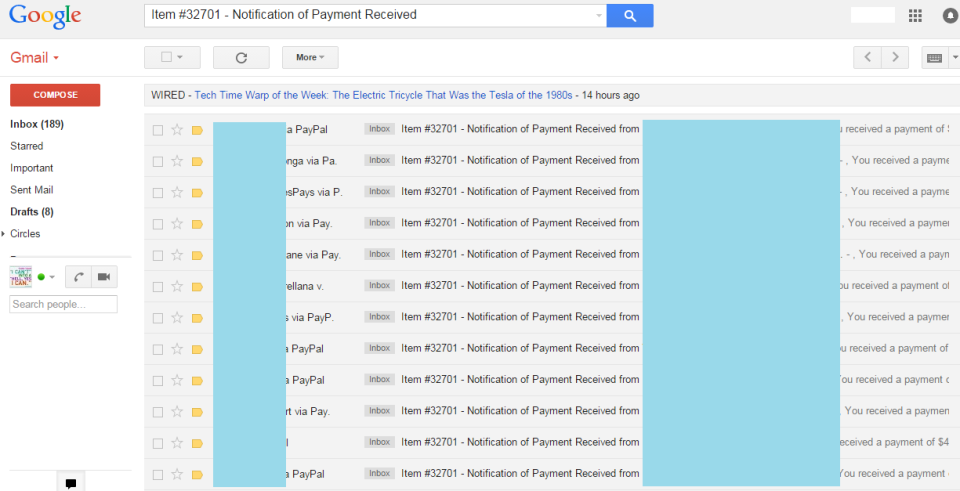The width and height of the screenshot is (960, 491).
Task: Open subject line of 'ane via Pay.' email
Action: [520, 255]
